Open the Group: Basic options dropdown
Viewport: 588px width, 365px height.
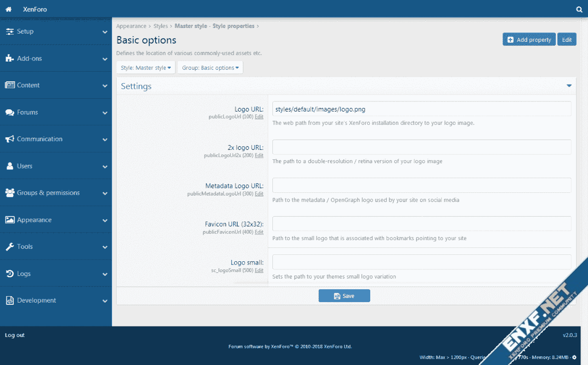(x=210, y=68)
